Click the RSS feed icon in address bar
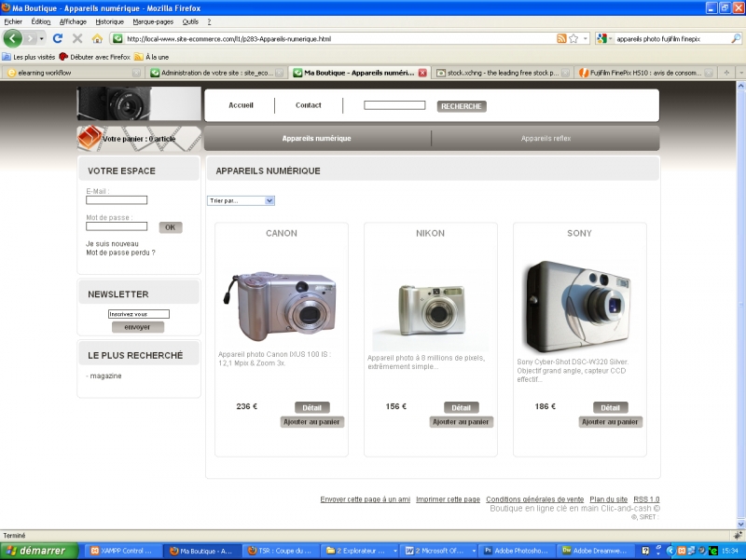 click(561, 38)
